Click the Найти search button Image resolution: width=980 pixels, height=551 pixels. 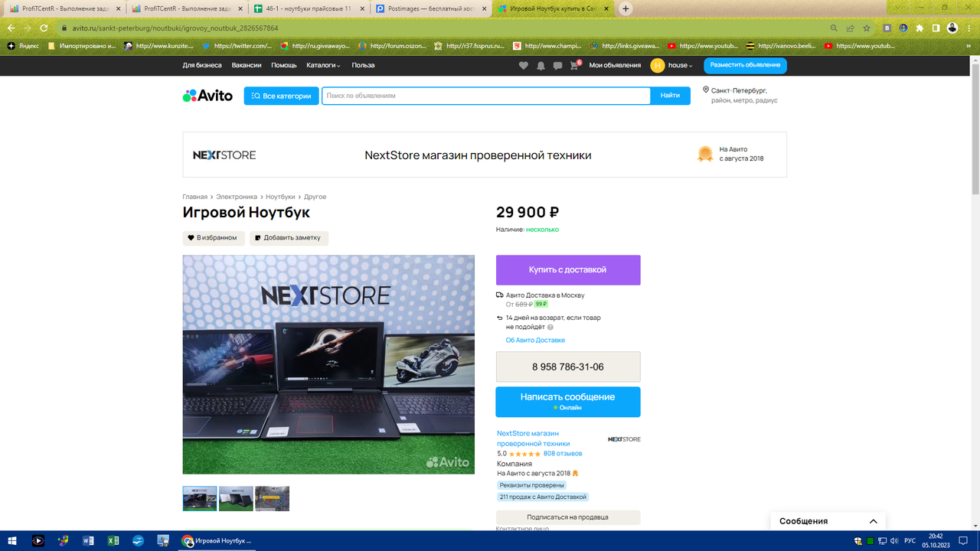670,96
